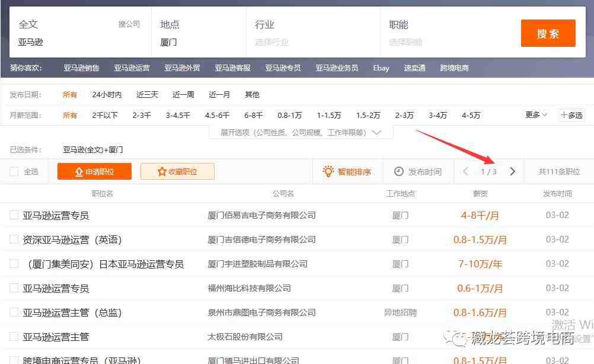
Task: Open company 福州海比科技有限公司
Action: 249,288
